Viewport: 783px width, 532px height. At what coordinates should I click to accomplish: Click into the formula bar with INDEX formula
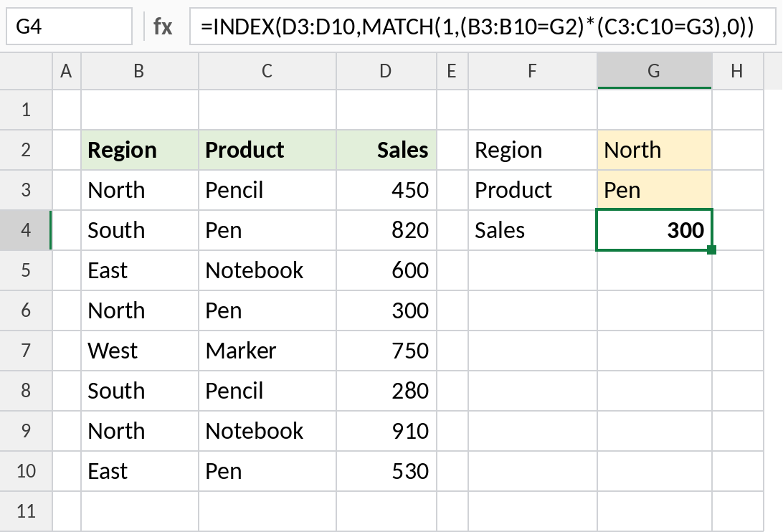(483, 27)
